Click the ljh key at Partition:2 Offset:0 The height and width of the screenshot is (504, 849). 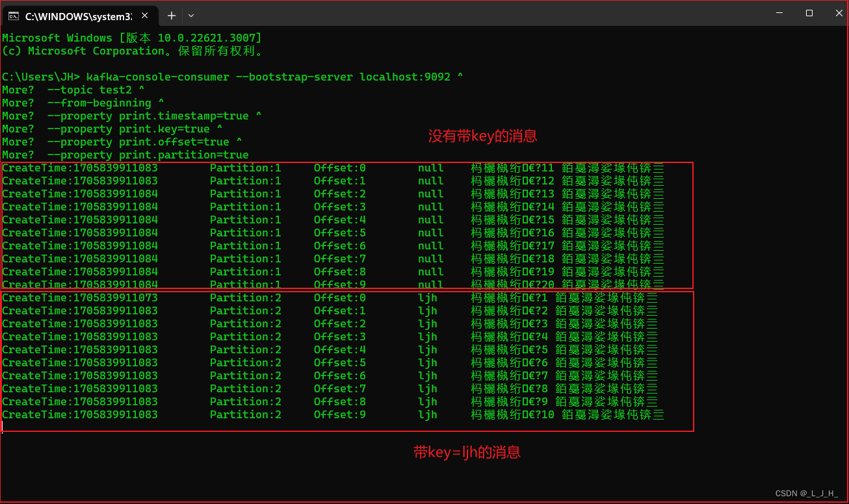428,297
